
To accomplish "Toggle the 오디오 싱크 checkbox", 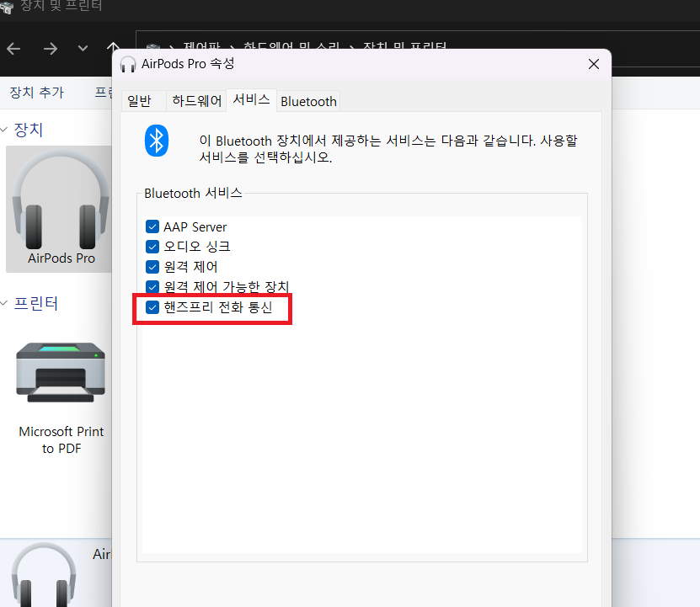I will point(152,247).
